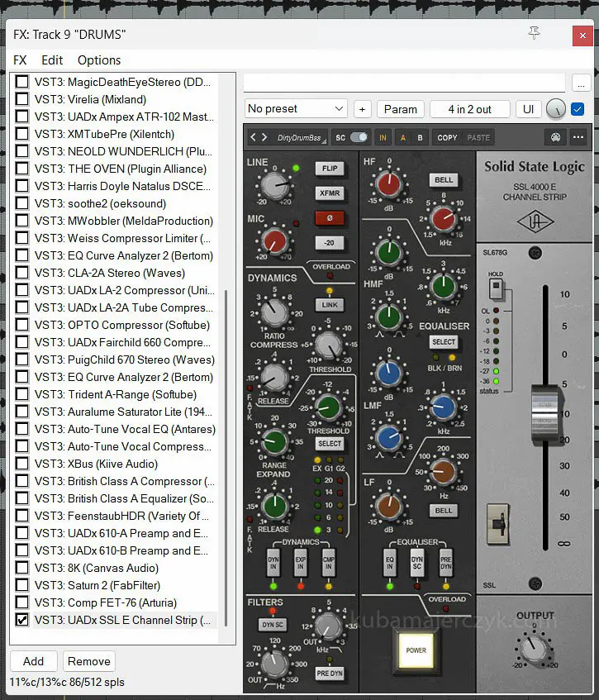This screenshot has height=700, width=599.
Task: Toggle the SC sidechain switch
Action: [359, 137]
